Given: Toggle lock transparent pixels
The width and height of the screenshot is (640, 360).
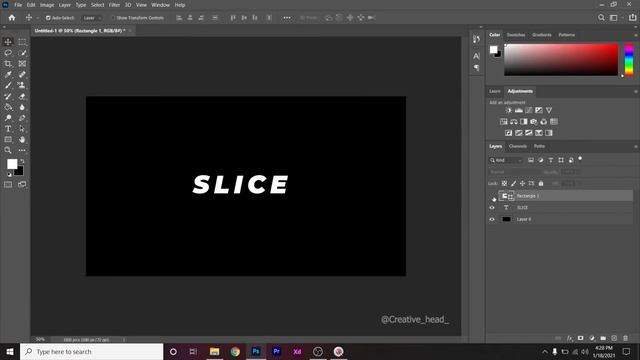Looking at the screenshot, I should tap(504, 184).
